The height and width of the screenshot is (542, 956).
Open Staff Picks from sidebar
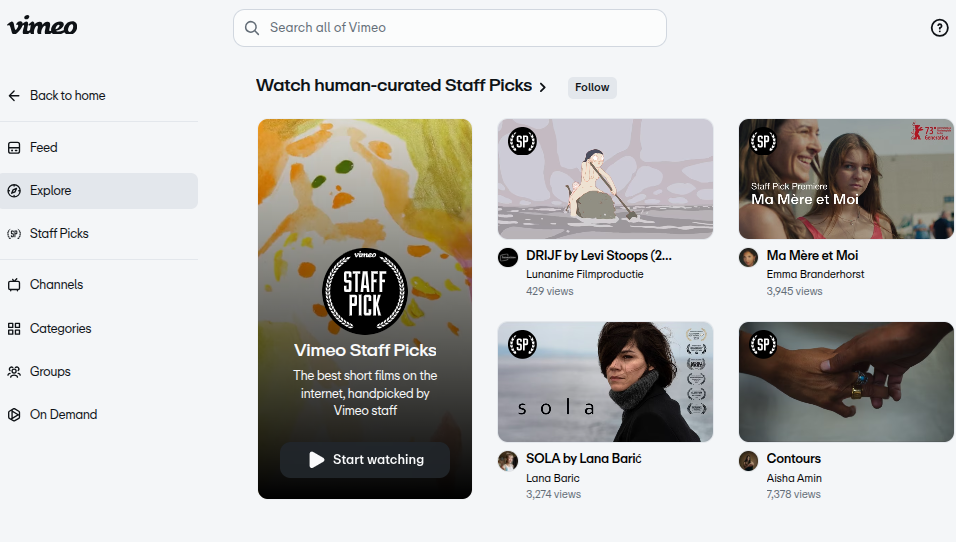click(x=58, y=234)
